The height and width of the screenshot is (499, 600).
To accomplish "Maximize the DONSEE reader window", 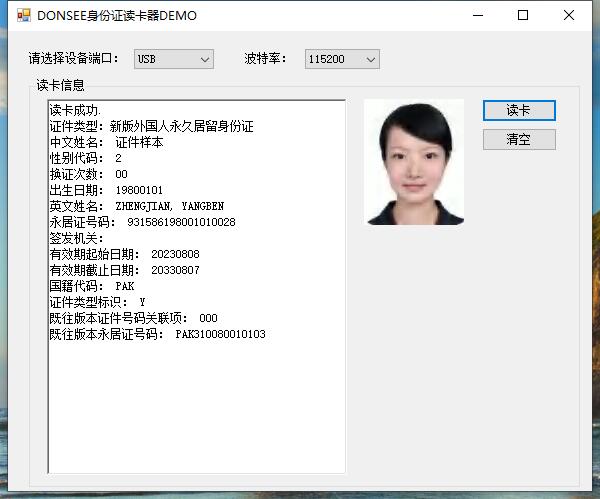I will (x=523, y=16).
